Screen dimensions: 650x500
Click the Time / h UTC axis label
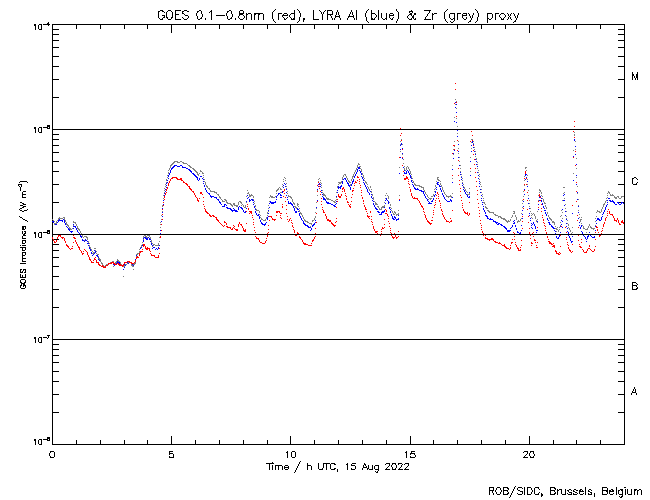(x=338, y=466)
